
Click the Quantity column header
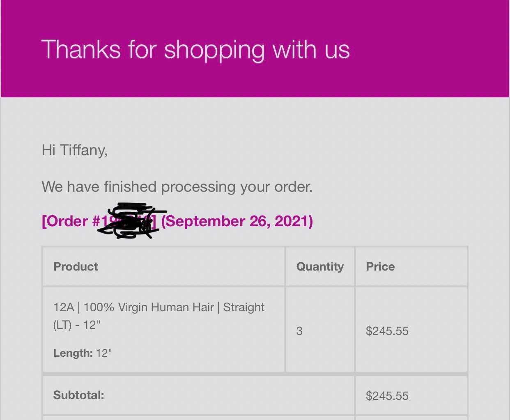coord(320,266)
